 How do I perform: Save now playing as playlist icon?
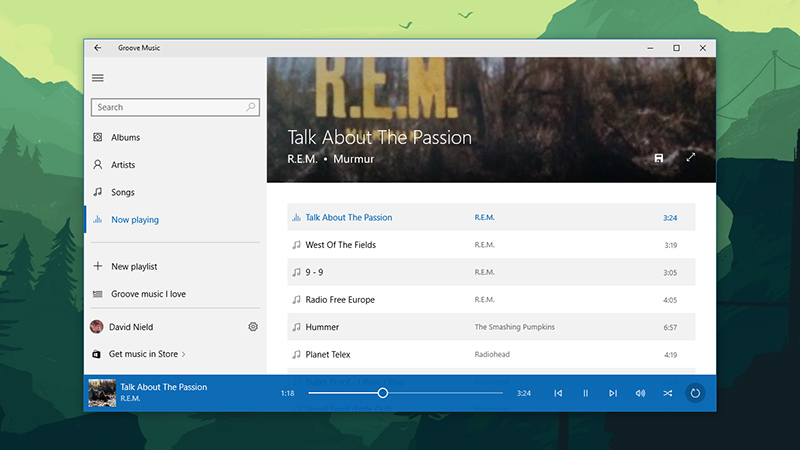(659, 158)
